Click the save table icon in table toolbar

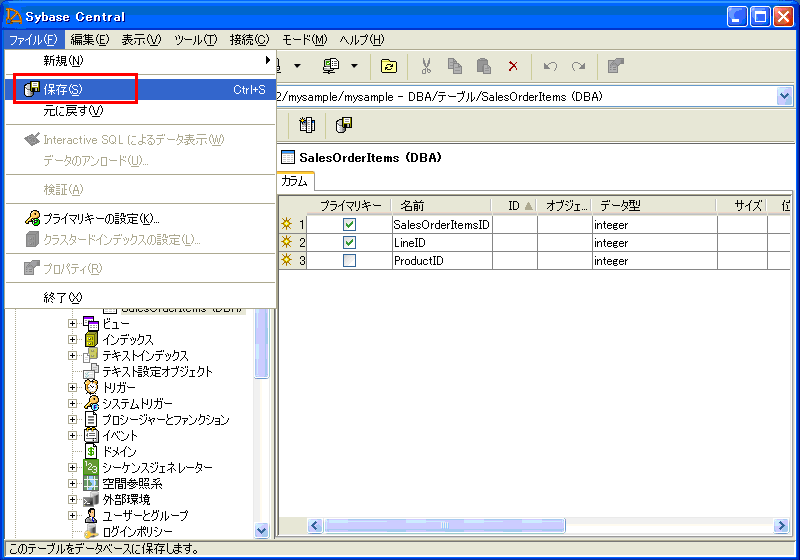[344, 125]
